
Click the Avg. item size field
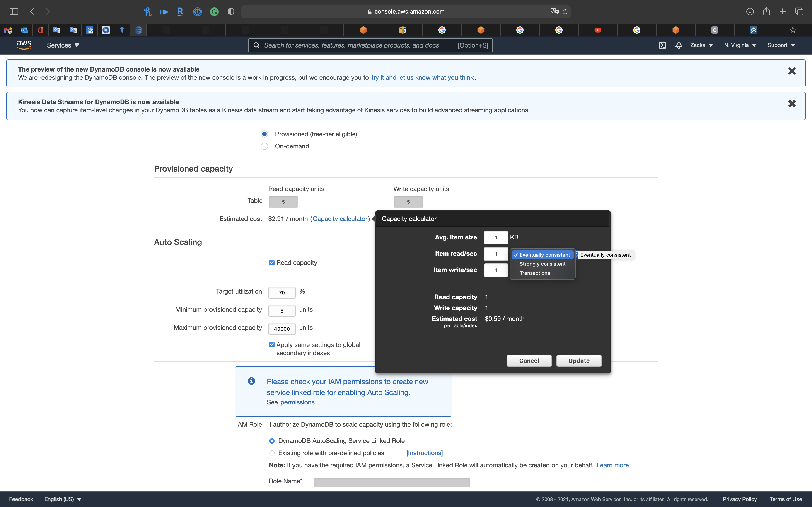(495, 237)
